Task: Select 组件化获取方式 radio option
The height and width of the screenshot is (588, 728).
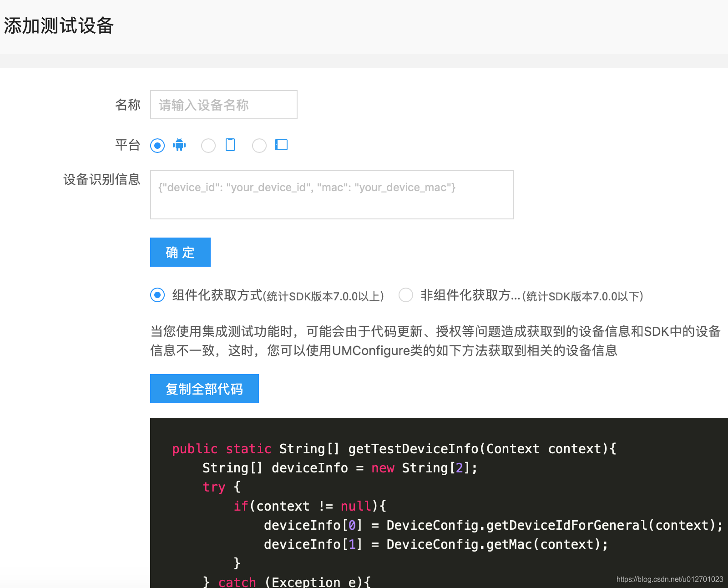Action: click(157, 295)
